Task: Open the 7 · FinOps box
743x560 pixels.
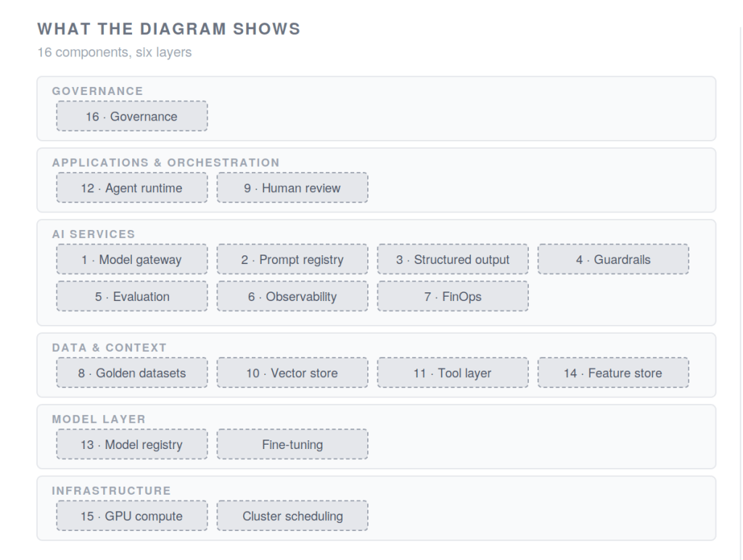Action: click(x=453, y=296)
